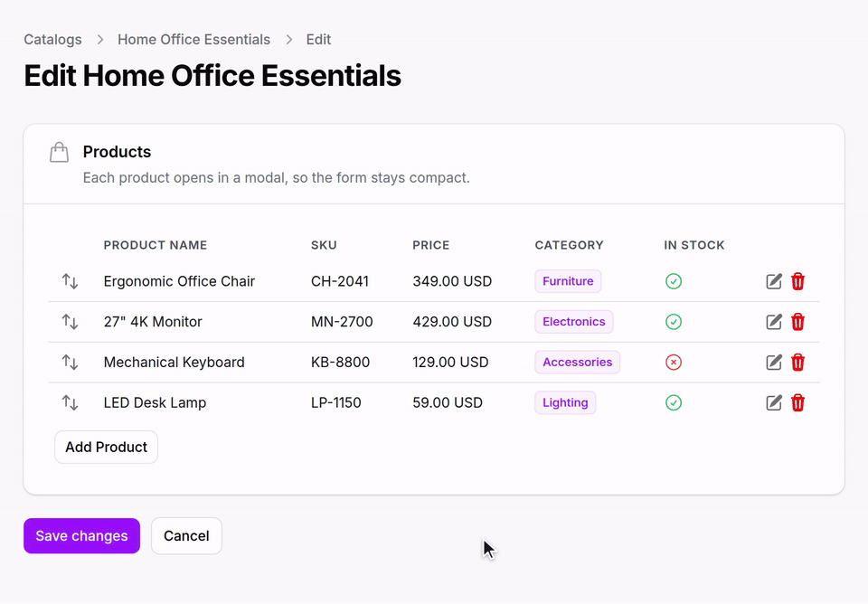Click the Edit Home Office Essentials title
This screenshot has height=604, width=868.
point(212,76)
